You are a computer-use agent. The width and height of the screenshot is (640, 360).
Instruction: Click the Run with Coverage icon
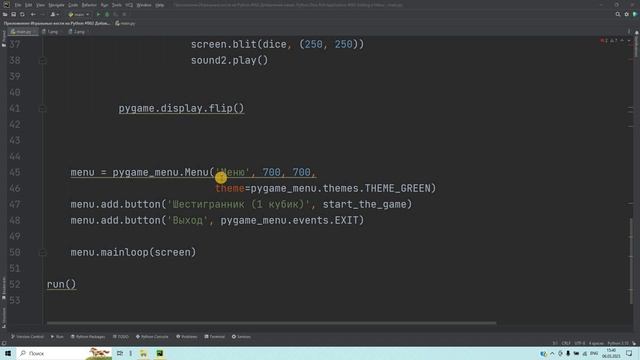pos(116,14)
